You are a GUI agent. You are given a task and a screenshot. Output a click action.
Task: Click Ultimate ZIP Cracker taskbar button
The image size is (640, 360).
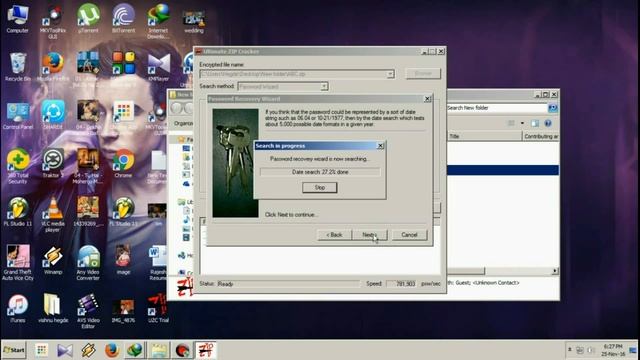205,350
